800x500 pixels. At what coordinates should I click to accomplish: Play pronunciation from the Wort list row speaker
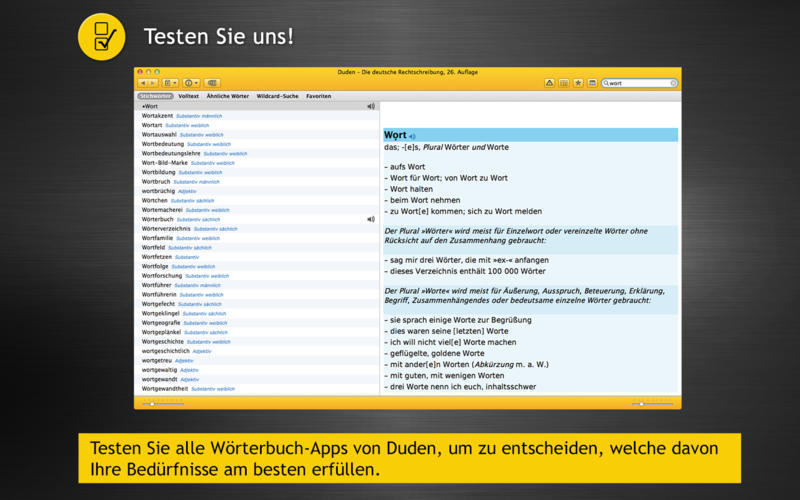click(x=371, y=106)
